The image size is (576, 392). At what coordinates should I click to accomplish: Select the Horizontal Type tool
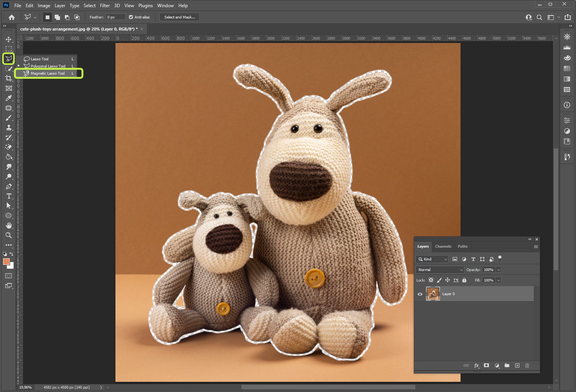click(9, 196)
